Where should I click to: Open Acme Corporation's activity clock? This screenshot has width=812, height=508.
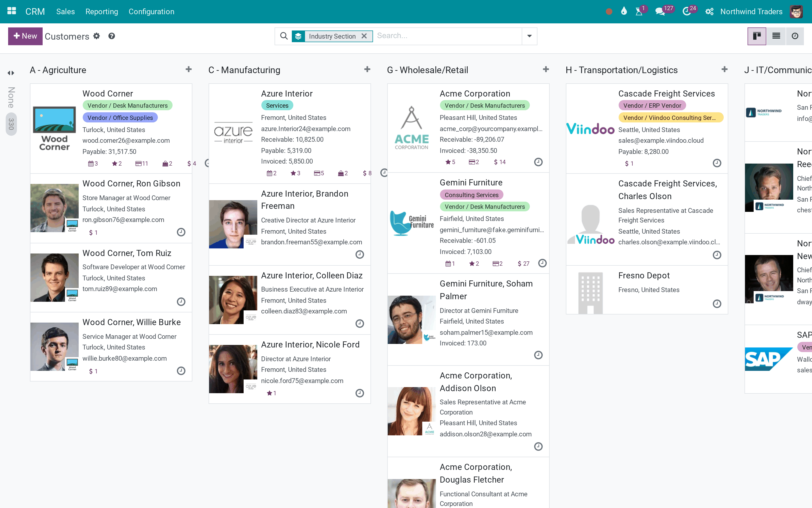(538, 162)
